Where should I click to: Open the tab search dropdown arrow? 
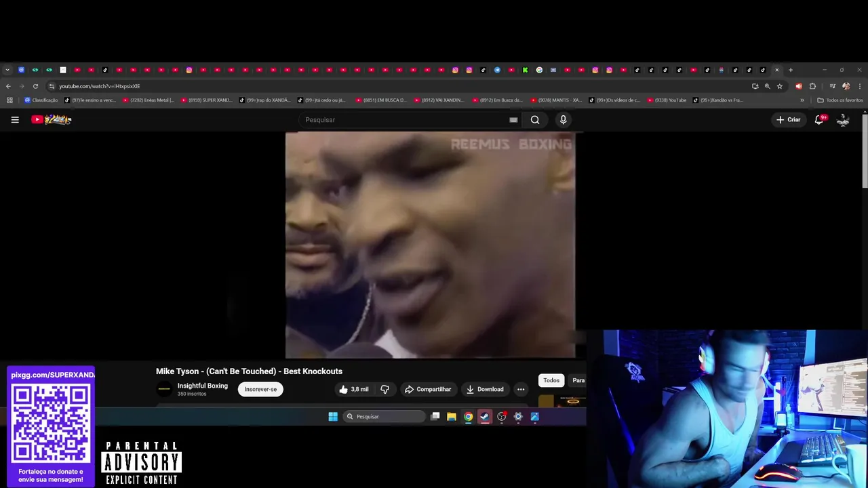click(x=7, y=70)
